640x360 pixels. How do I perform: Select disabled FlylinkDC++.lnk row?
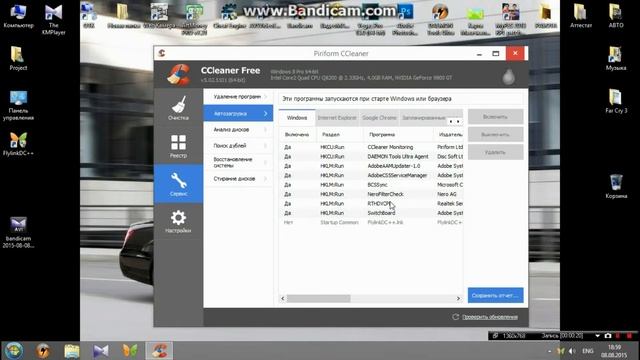[x=371, y=222]
